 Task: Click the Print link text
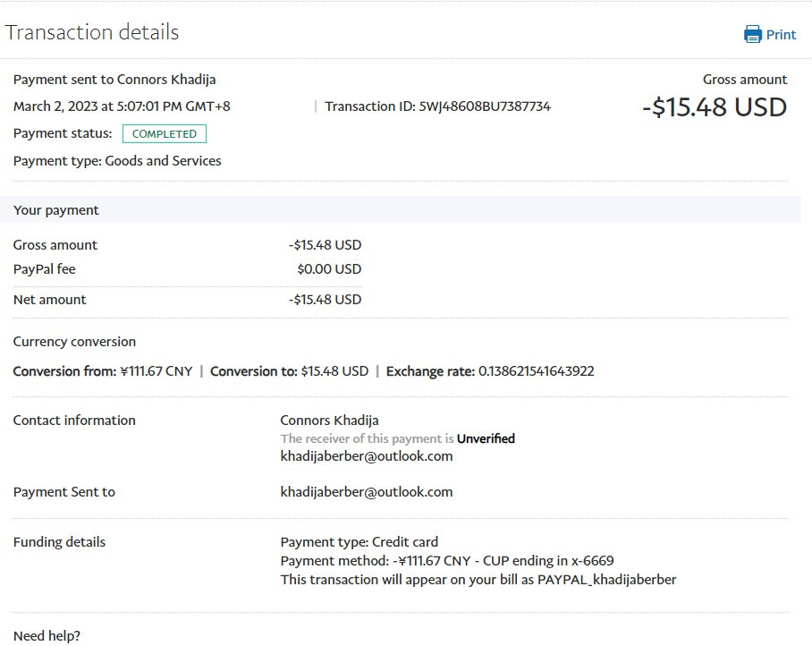pyautogui.click(x=781, y=35)
